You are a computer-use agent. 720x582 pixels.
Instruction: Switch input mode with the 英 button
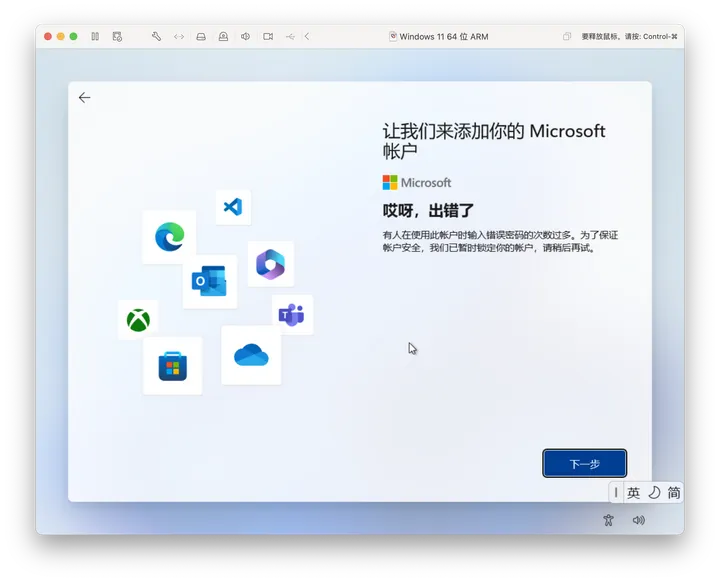point(634,493)
